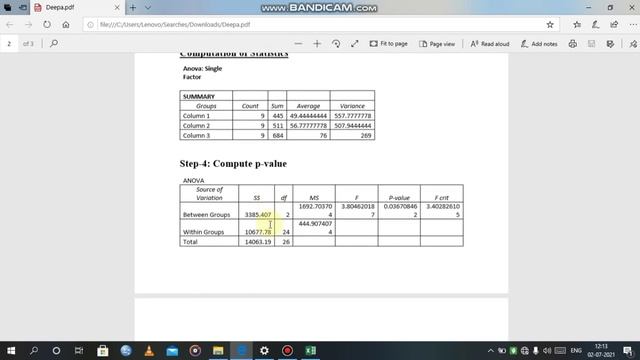Show hidden system tray icons
Screen dimensions: 640x360
491,351
